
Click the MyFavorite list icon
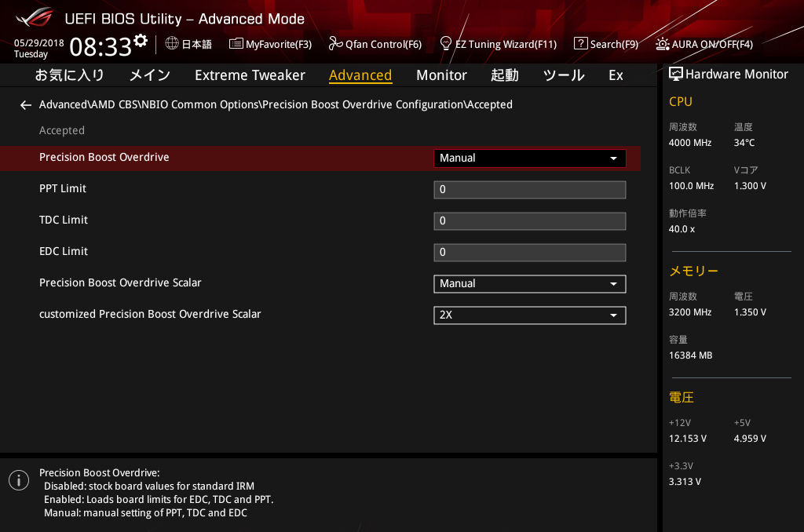[x=236, y=44]
